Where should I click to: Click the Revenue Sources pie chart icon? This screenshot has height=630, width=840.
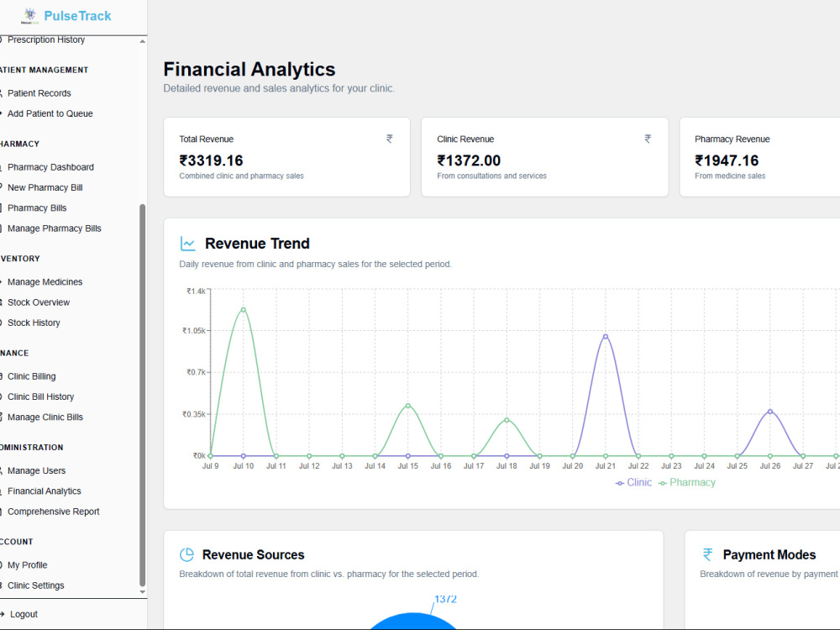coord(186,554)
